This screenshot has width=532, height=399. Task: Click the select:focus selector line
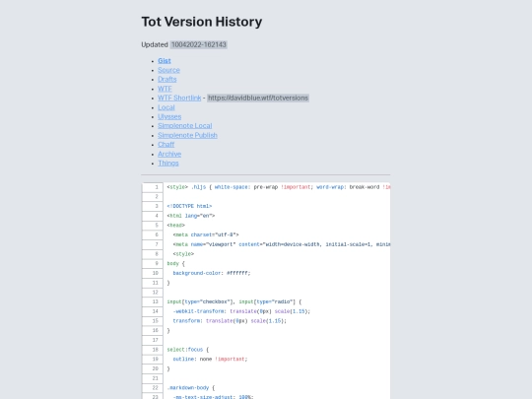tap(188, 350)
